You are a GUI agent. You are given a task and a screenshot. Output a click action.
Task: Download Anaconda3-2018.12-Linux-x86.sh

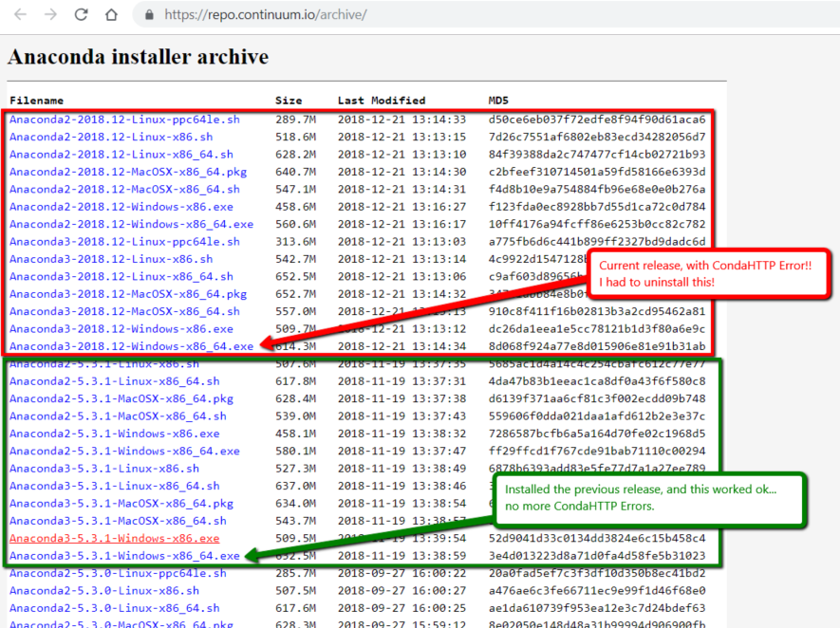(111, 259)
